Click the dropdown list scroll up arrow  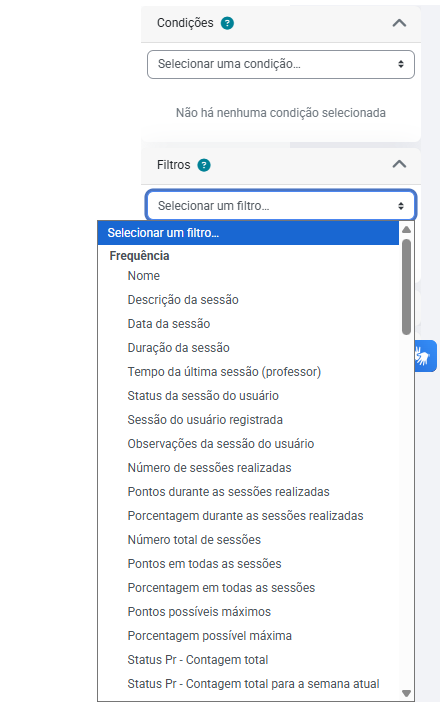(406, 230)
